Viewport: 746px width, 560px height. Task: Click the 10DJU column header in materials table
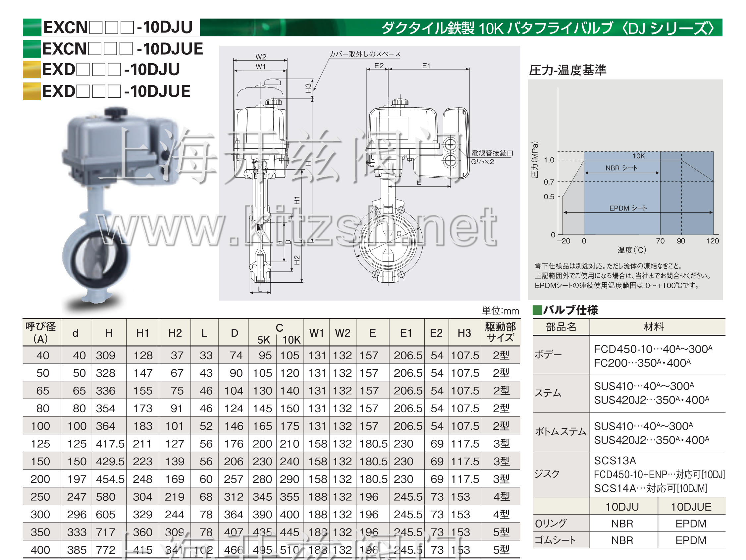point(622,507)
